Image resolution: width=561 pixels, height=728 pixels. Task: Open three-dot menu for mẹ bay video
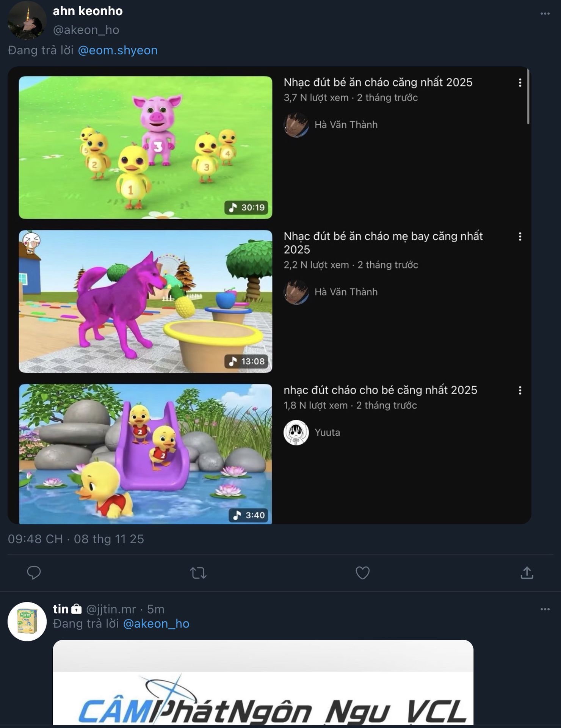point(520,237)
